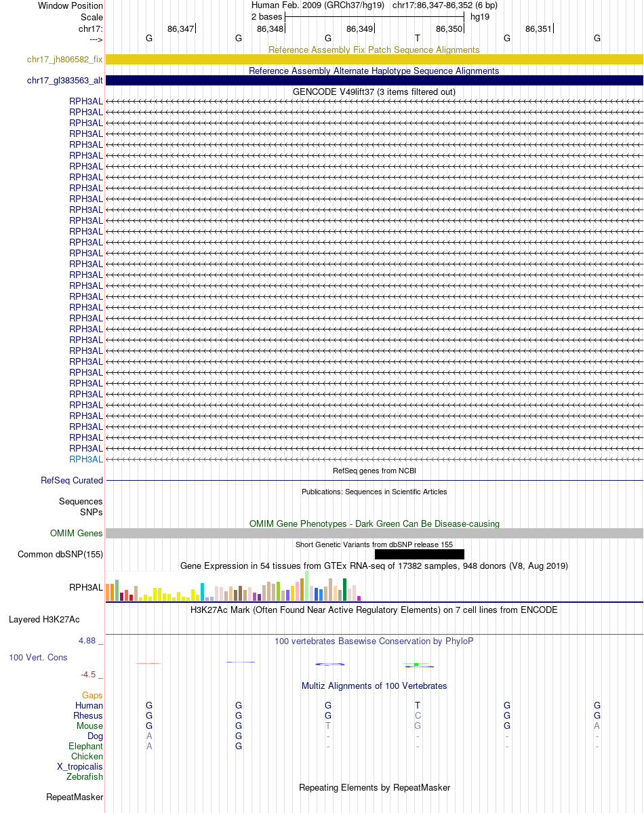Click the green-marked PhyloP conservation bar
Viewport: 644px width, 813px height.
[418, 665]
